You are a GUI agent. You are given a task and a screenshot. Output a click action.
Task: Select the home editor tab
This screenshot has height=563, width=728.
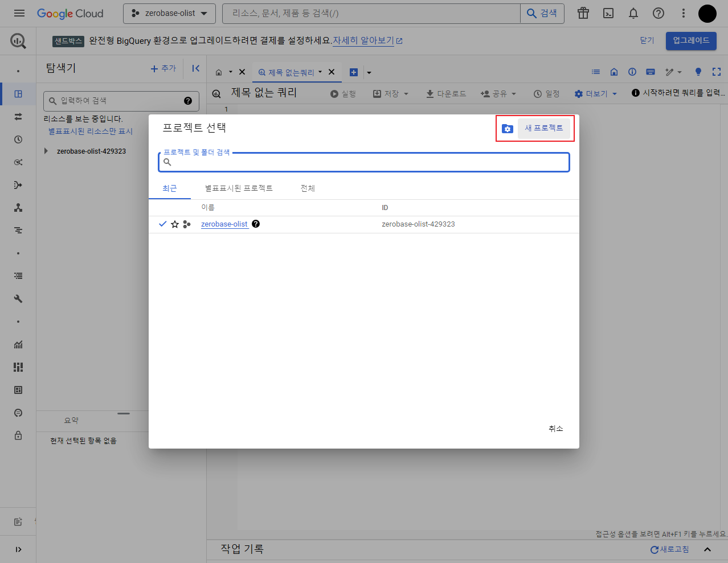pos(219,72)
